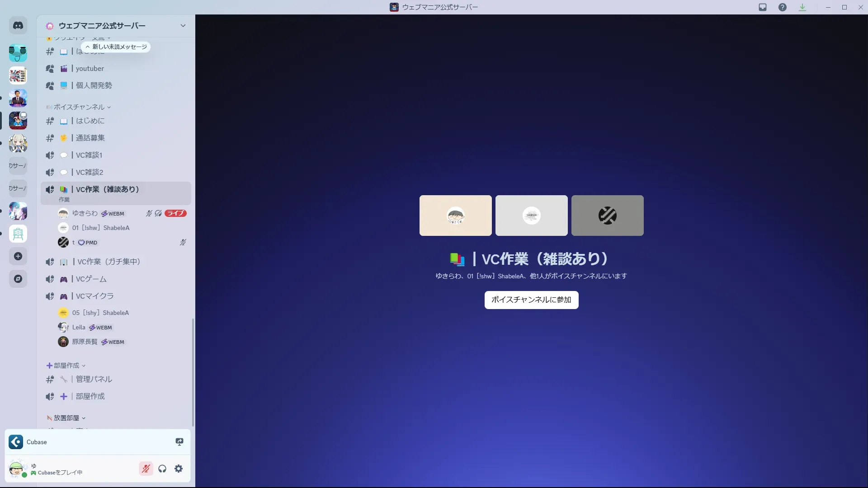Open the 通話募集 text channel
Viewport: 868px width, 488px height.
(x=90, y=138)
